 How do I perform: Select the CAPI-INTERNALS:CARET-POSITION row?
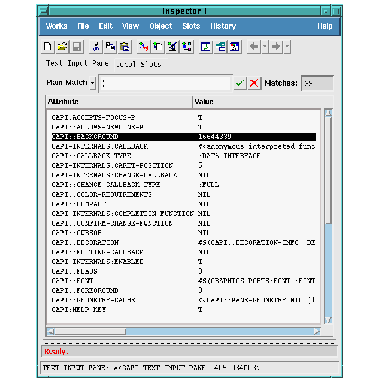184,165
